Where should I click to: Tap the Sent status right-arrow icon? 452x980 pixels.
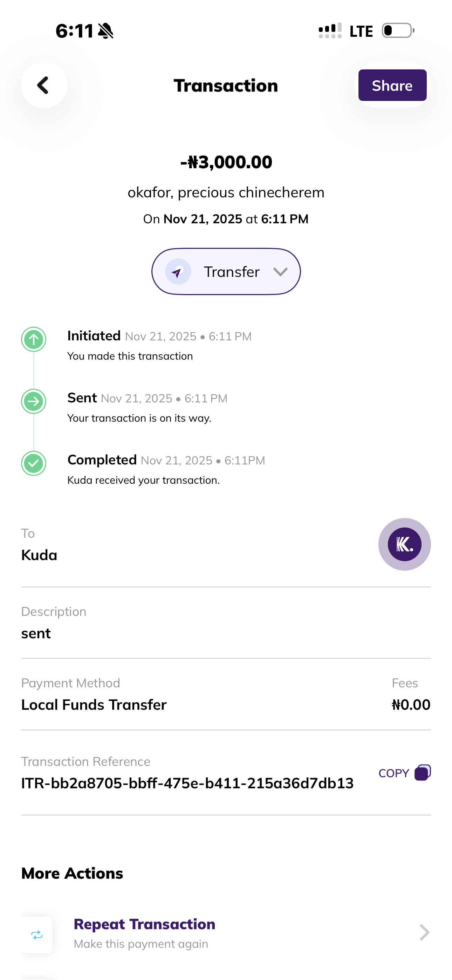[34, 401]
